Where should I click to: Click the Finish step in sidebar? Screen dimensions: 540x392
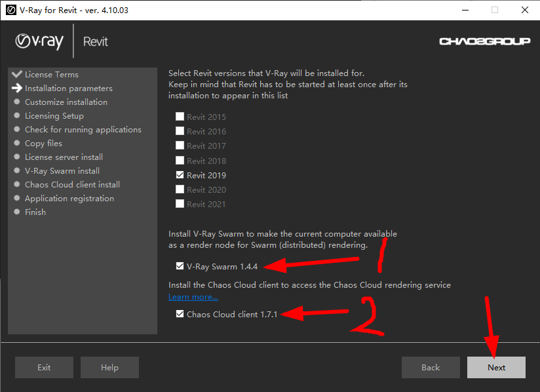[x=35, y=212]
